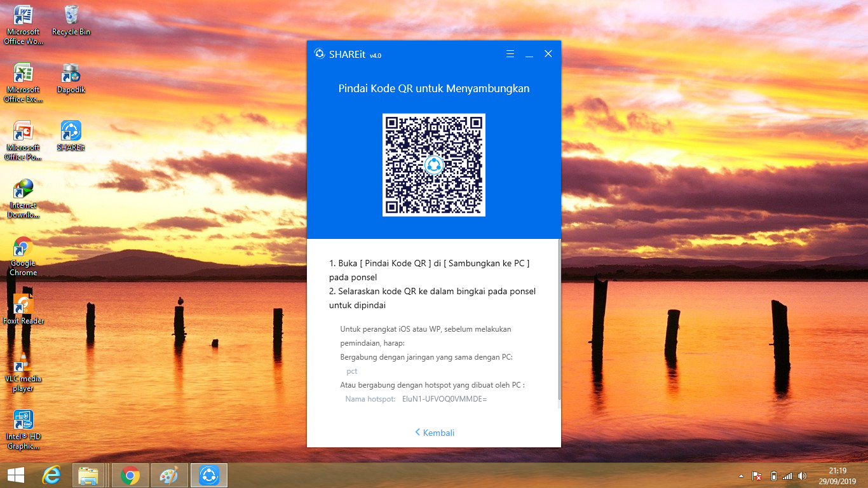Open Intel HD Graphics settings
This screenshot has height=488, width=868.
(x=24, y=419)
